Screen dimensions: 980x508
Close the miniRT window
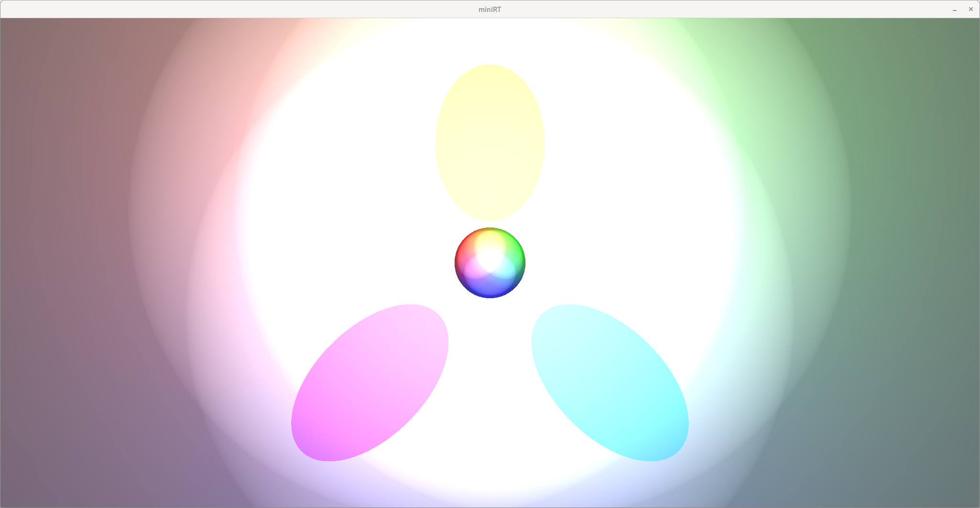click(970, 9)
